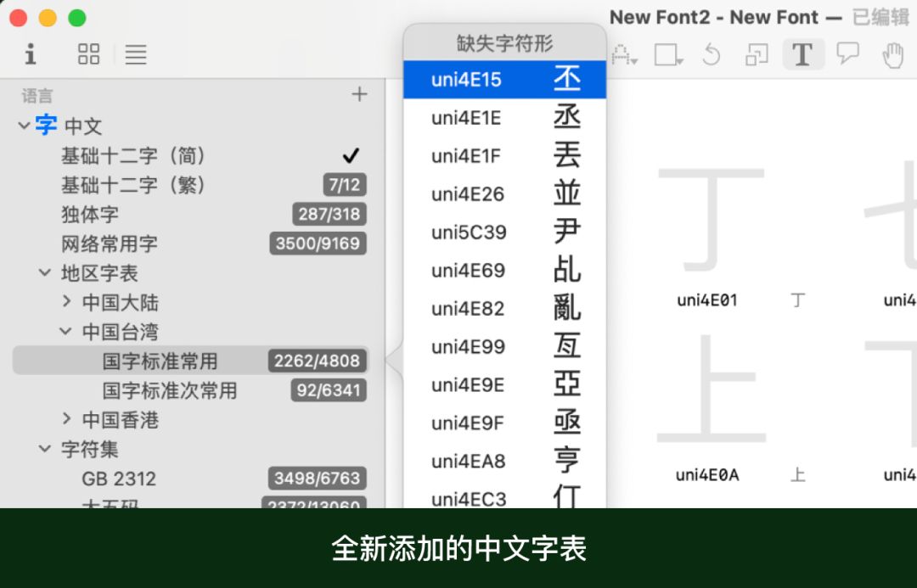917x588 pixels.
Task: Expand the 中国大陆 group
Action: click(67, 302)
